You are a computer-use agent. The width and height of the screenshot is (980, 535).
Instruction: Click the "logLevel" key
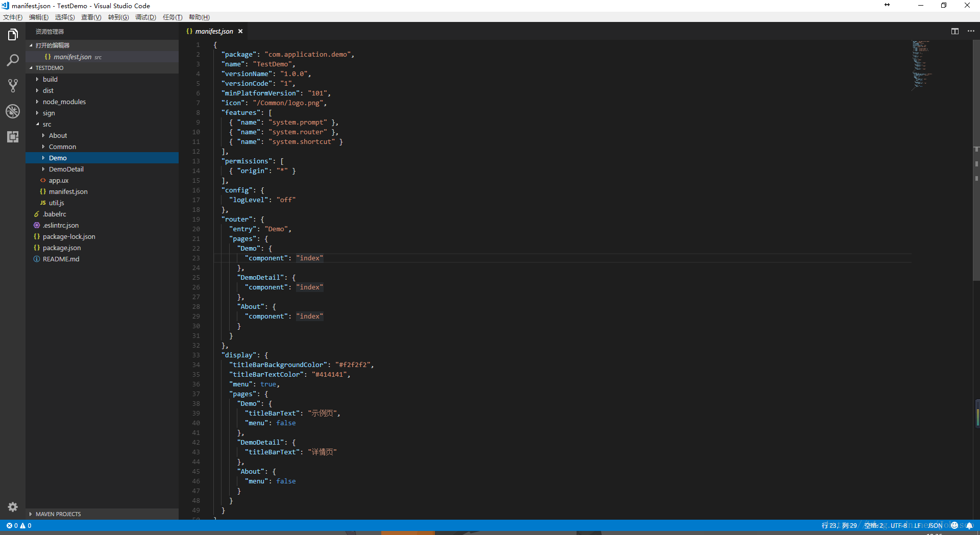tap(249, 200)
